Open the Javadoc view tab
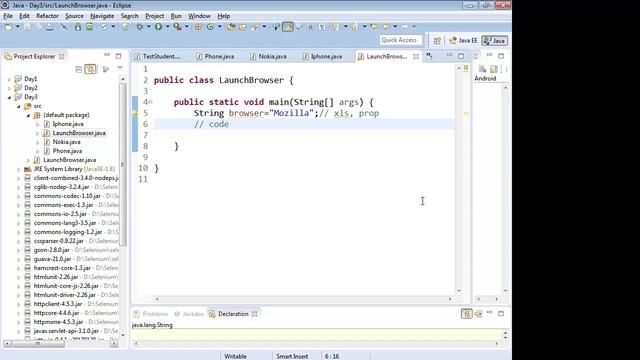640x360 pixels. click(189, 314)
